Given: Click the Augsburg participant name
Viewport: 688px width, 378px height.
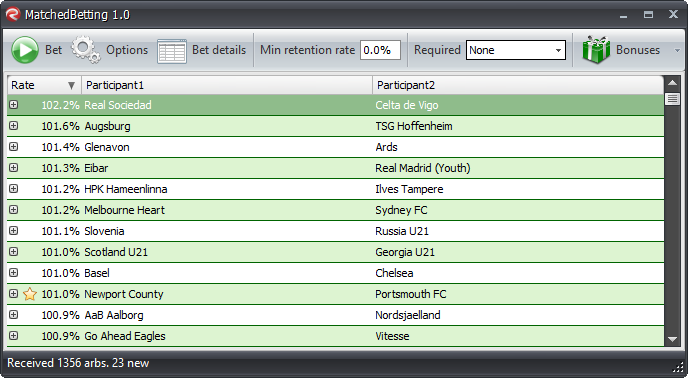Looking at the screenshot, I should [x=108, y=126].
